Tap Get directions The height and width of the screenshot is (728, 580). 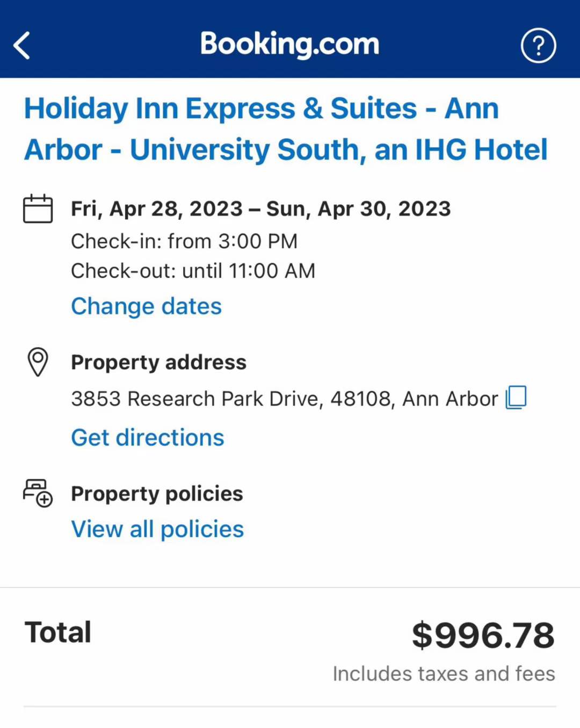(x=148, y=437)
